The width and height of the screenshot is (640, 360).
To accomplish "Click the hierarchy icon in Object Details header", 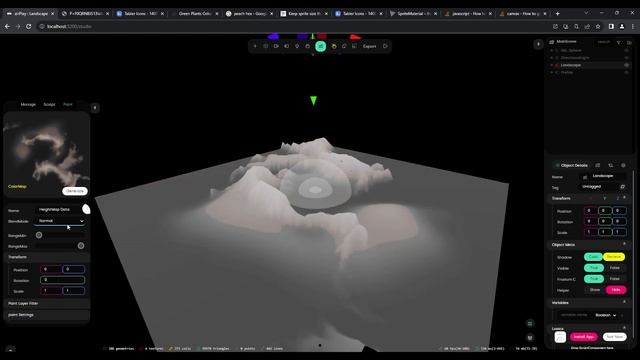I will (611, 165).
